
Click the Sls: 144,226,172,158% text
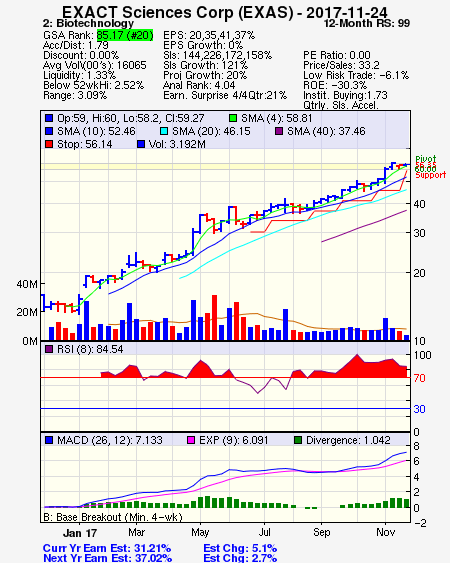pos(218,55)
